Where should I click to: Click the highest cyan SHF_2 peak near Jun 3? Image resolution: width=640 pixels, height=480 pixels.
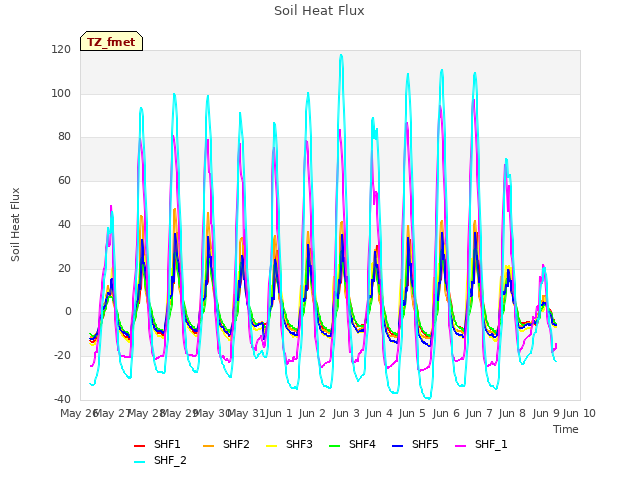pyautogui.click(x=341, y=55)
